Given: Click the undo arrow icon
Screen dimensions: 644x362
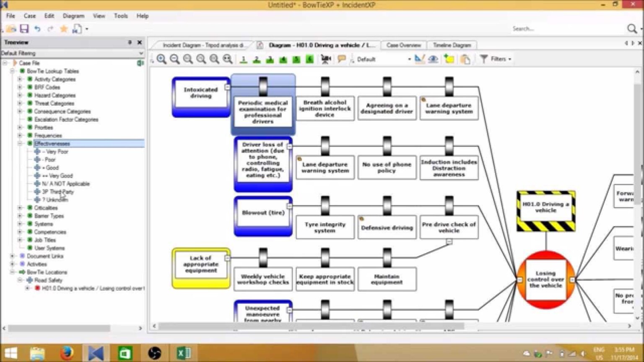Looking at the screenshot, I should [x=37, y=29].
